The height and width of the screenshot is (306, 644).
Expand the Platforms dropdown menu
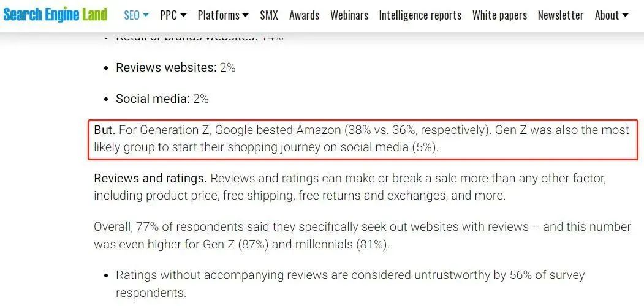(x=223, y=15)
